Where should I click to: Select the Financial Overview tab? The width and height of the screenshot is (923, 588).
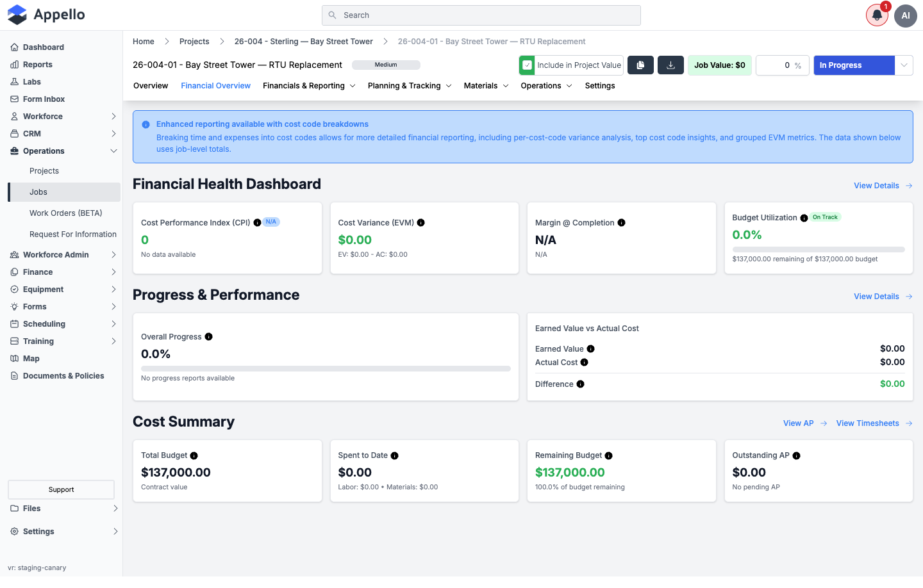coord(215,86)
